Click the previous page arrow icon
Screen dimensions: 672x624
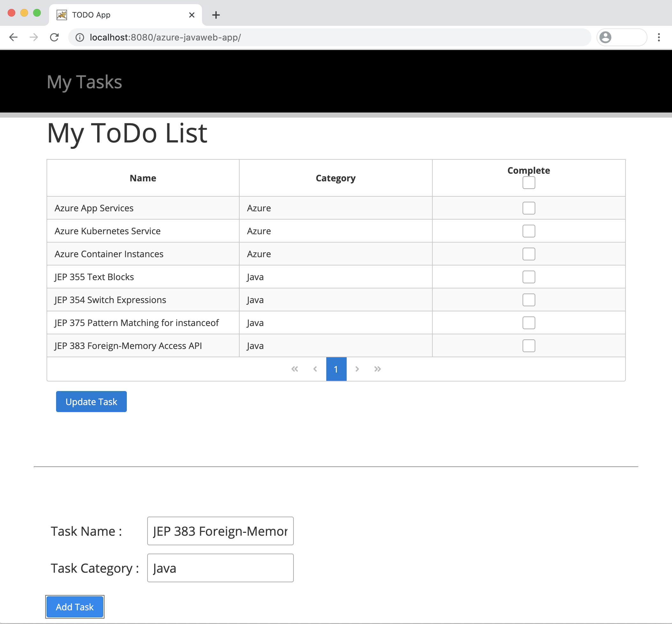tap(315, 369)
